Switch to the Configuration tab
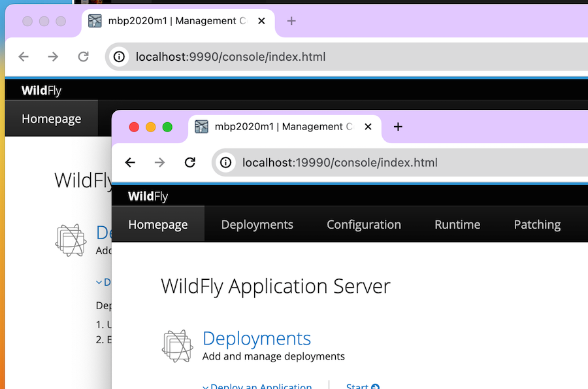 364,224
